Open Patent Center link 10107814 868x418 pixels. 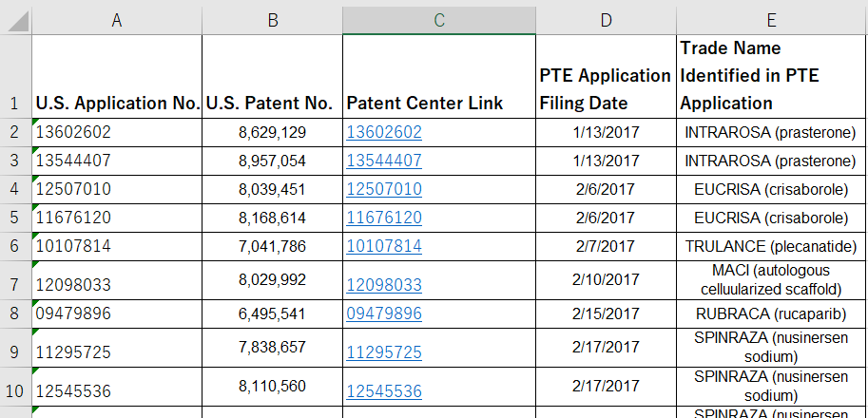(384, 247)
